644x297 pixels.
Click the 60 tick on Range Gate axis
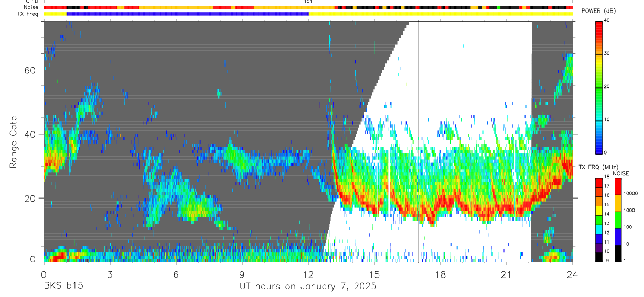(x=31, y=70)
